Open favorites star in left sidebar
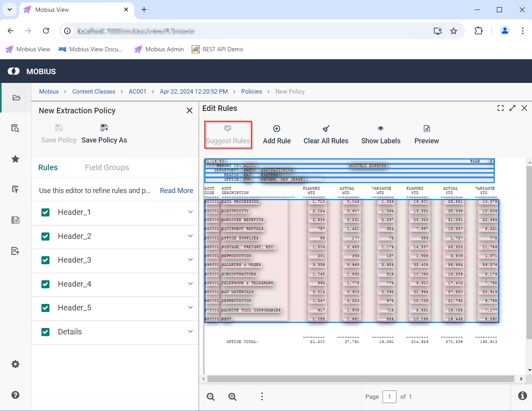 [x=15, y=159]
